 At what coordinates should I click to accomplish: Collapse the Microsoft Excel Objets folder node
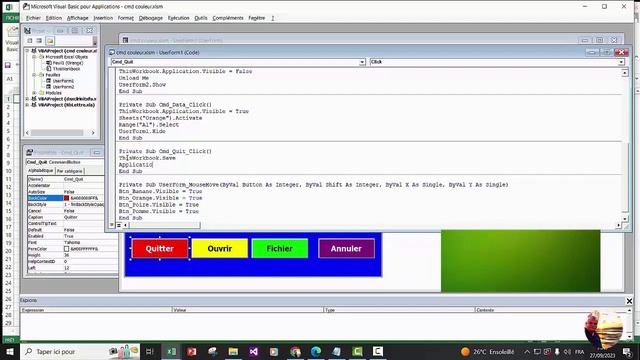point(34,57)
